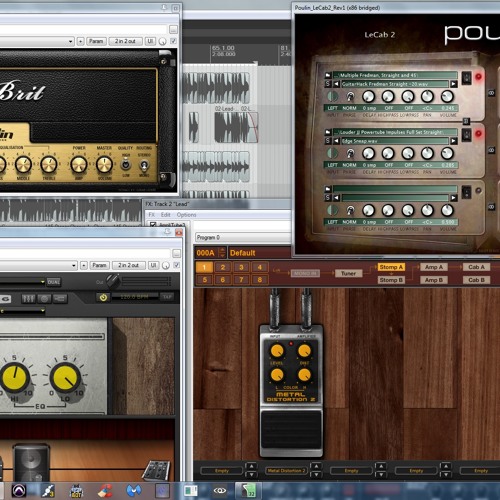Solo the Edge Sneap.wav slot
This screenshot has height=500, width=500.
tap(328, 141)
